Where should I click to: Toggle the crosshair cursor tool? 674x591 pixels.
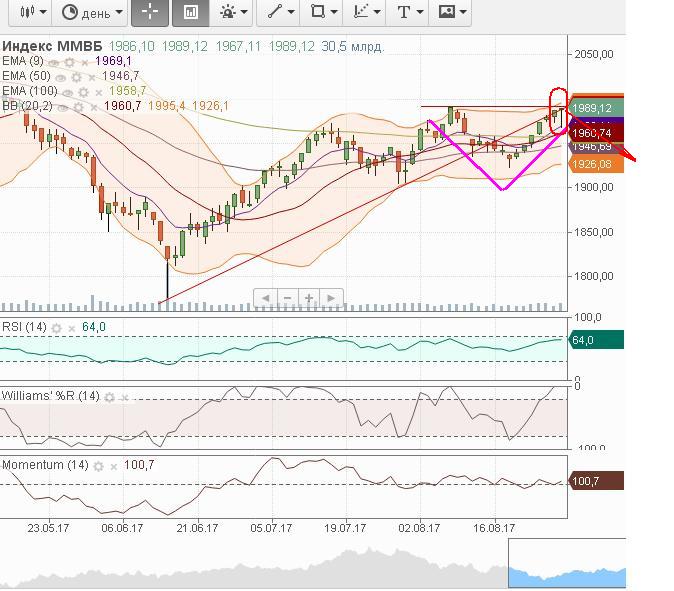150,12
